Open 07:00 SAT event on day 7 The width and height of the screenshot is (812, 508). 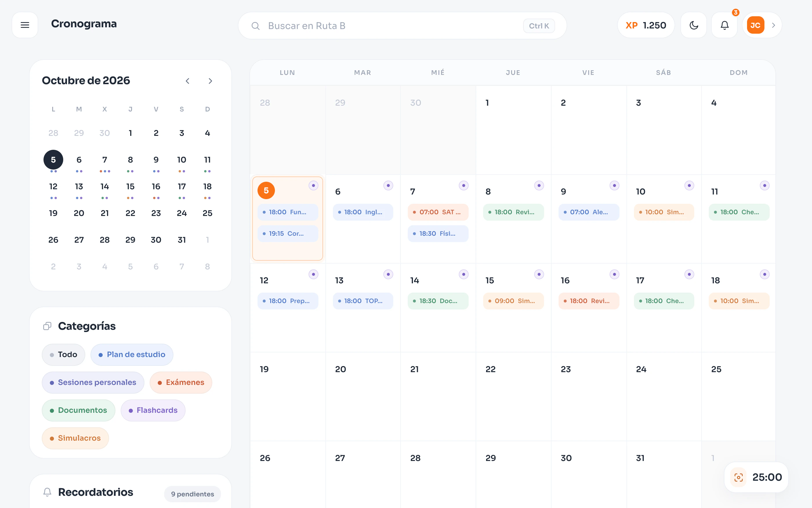[x=438, y=212]
